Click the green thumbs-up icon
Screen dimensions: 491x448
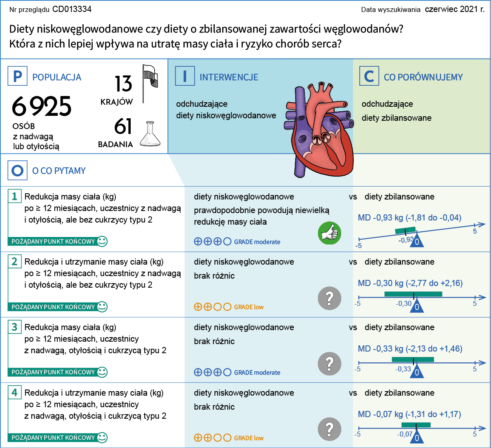[x=329, y=233]
